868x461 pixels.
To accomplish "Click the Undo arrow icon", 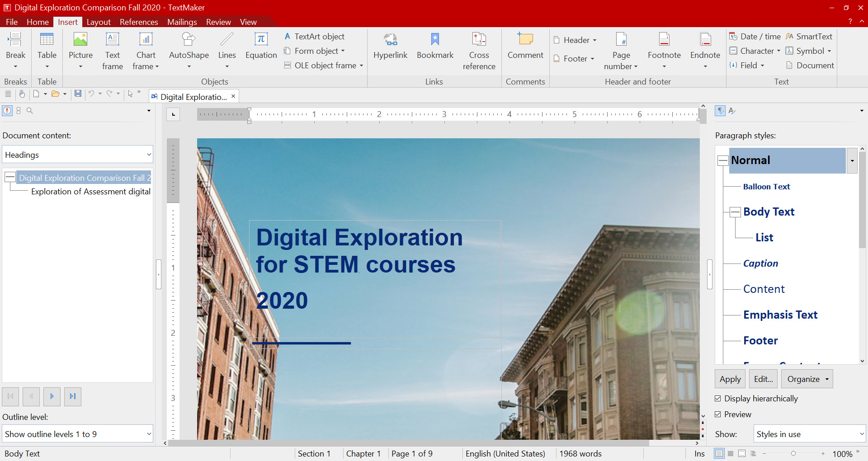I will click(91, 94).
